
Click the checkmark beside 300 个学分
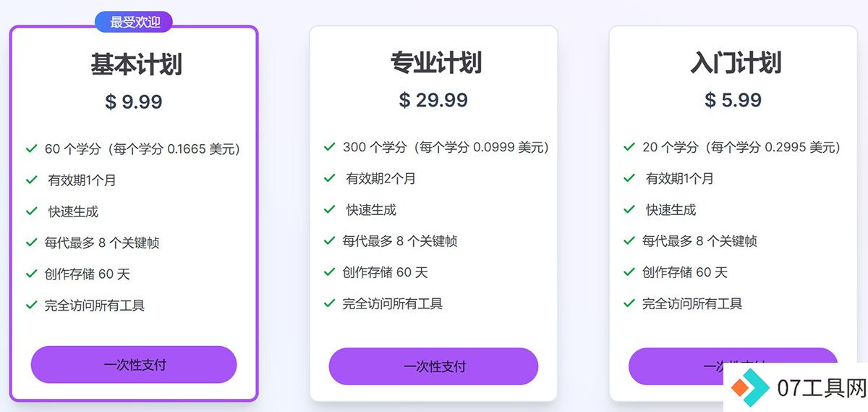click(329, 147)
